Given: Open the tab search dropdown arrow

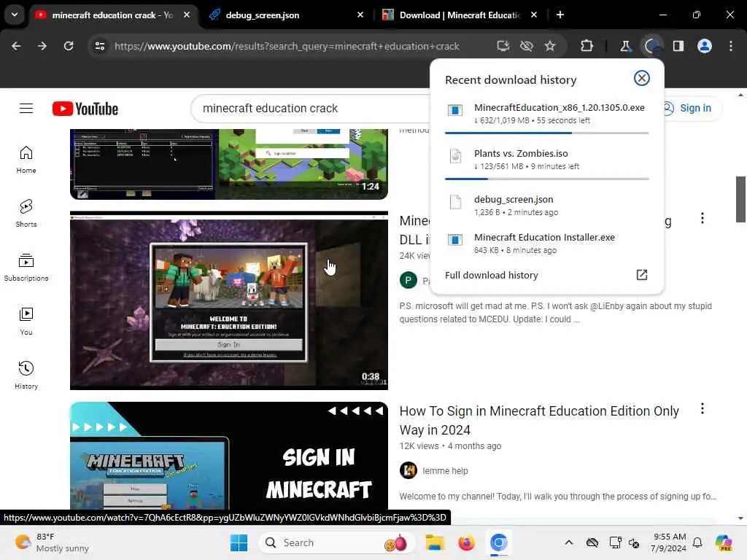Looking at the screenshot, I should [x=15, y=15].
